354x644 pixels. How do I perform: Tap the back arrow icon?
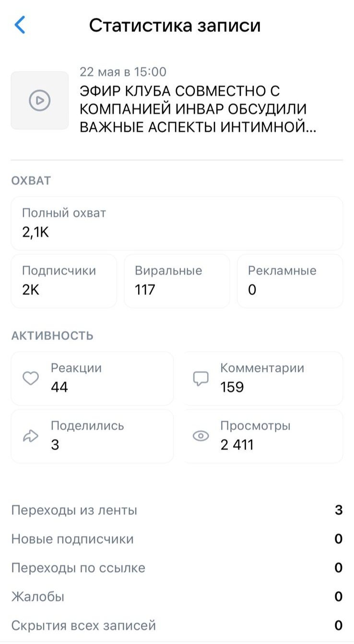(x=20, y=25)
